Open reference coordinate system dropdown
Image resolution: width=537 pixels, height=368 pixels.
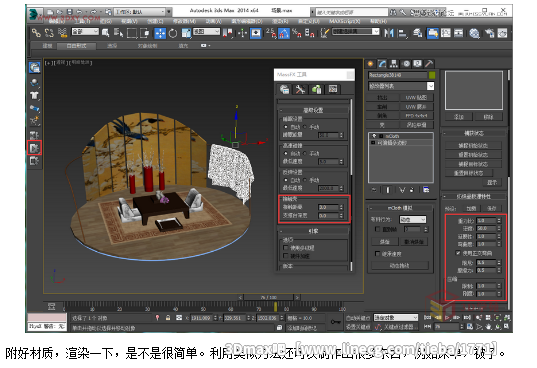(x=206, y=32)
